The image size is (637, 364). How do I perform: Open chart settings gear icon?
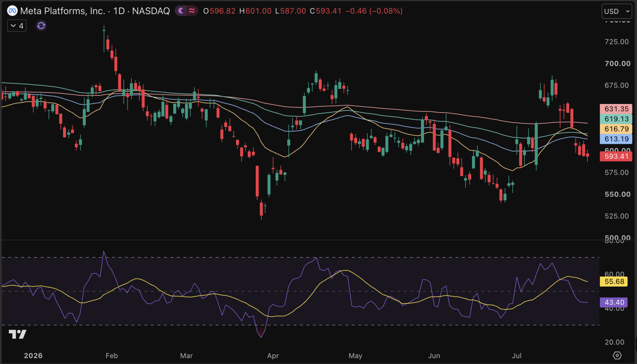[617, 355]
